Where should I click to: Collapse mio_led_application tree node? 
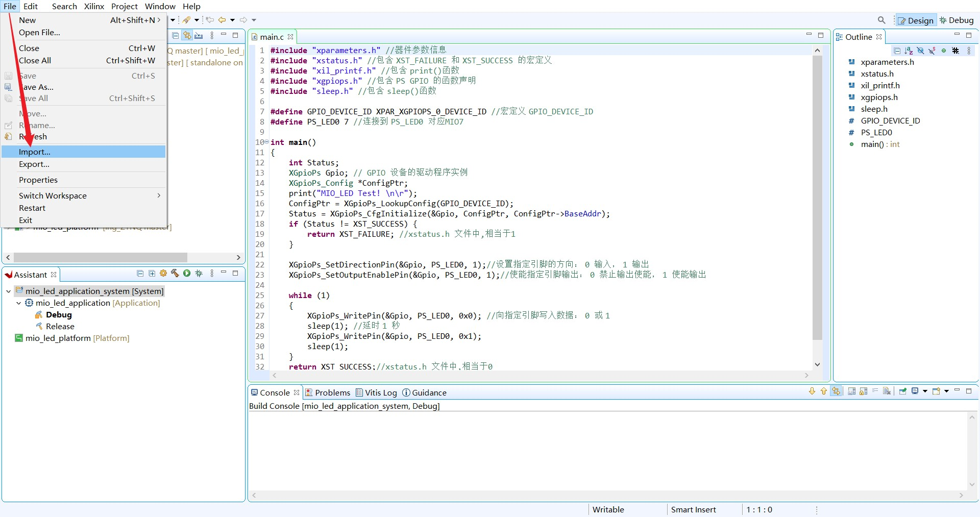pos(19,303)
